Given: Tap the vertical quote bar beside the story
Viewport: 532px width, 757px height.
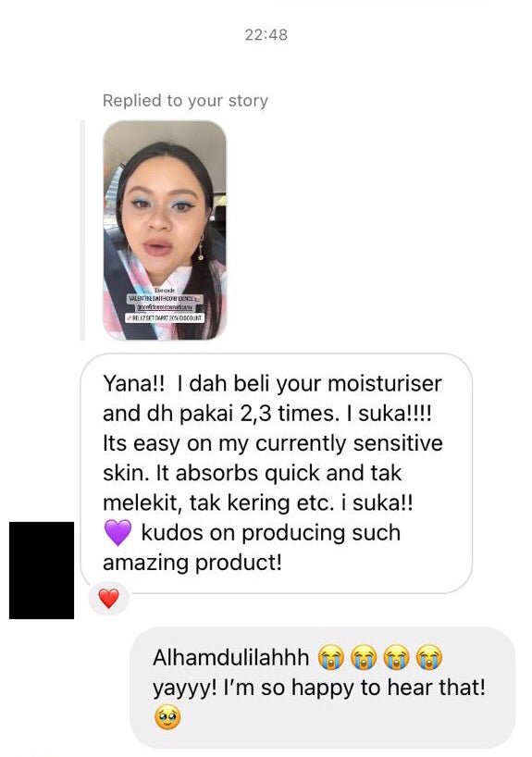Looking at the screenshot, I should tap(82, 230).
